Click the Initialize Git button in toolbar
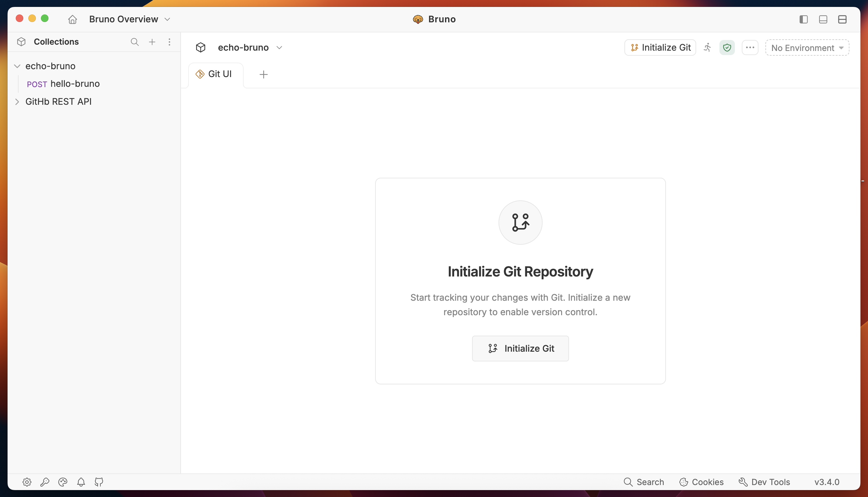 coord(660,47)
